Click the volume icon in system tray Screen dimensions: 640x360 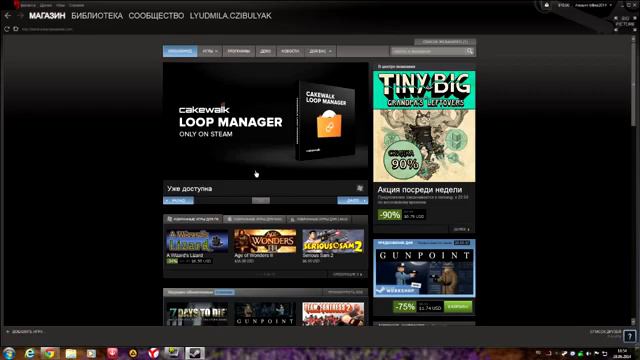click(x=589, y=353)
